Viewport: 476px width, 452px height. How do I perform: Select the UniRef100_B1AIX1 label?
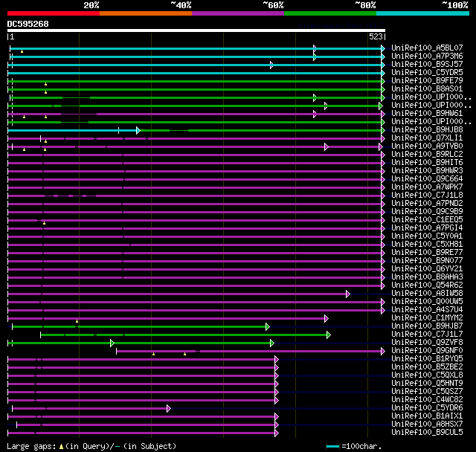pos(427,416)
